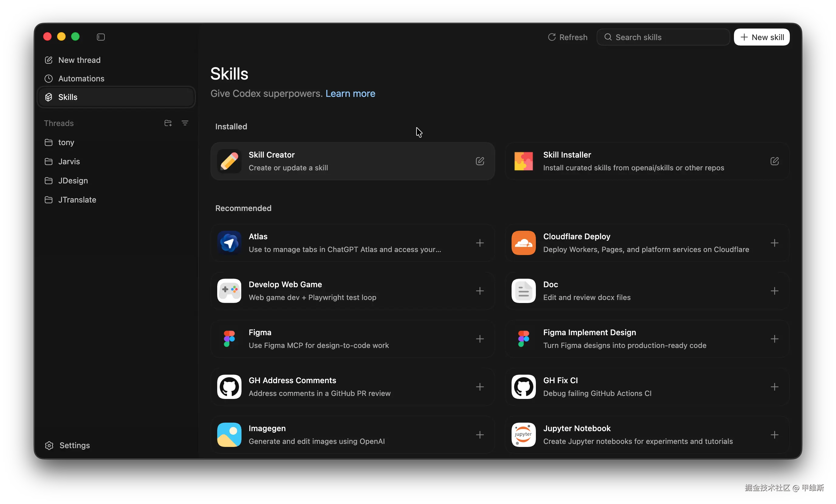Add the Figma Implement Design skill
The image size is (836, 504).
[774, 339]
